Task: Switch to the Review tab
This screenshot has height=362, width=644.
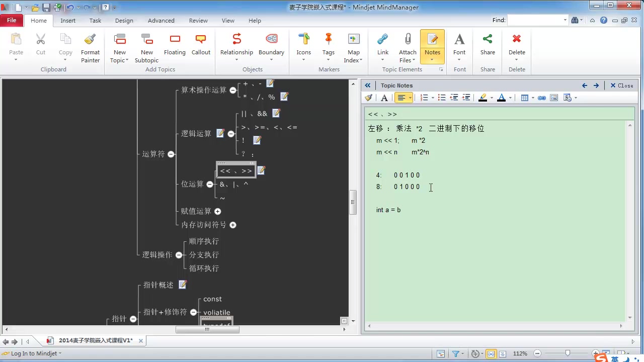Action: tap(198, 21)
